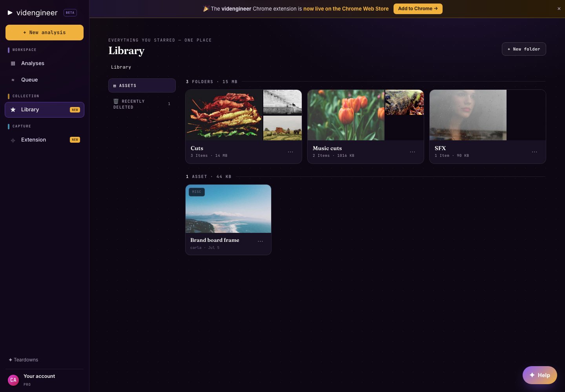Click the Extension crosshair icon
Screen dimensions: 565x392
point(13,140)
